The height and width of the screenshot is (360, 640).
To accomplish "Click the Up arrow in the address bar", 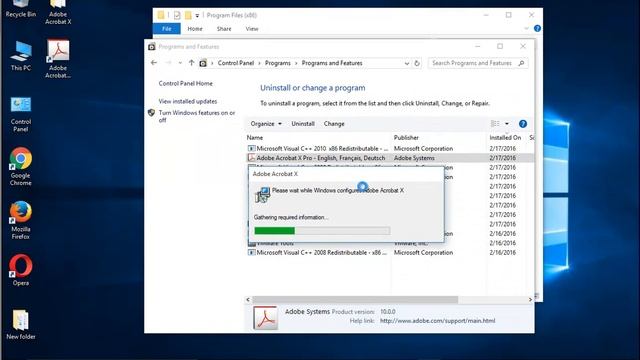I will (x=191, y=63).
